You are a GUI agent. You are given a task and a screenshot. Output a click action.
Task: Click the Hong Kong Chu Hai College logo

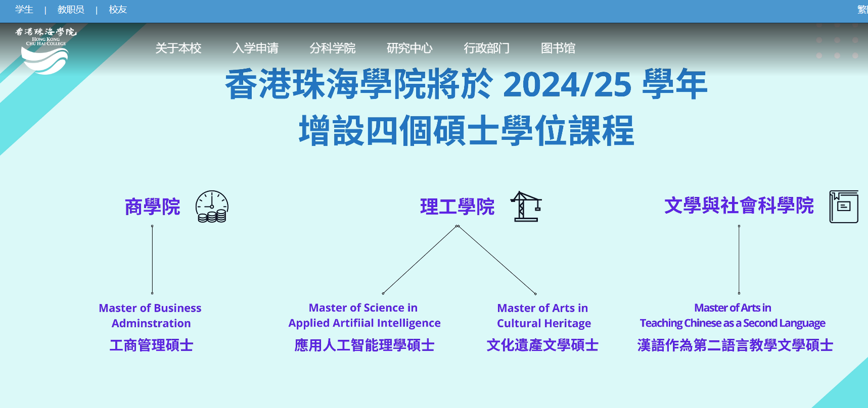45,50
